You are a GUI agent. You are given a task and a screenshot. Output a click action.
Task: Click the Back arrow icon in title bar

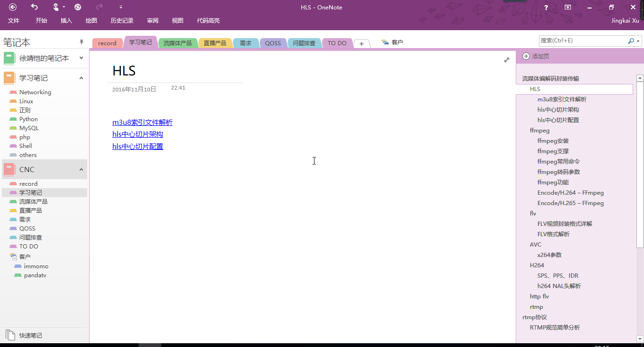tap(13, 7)
